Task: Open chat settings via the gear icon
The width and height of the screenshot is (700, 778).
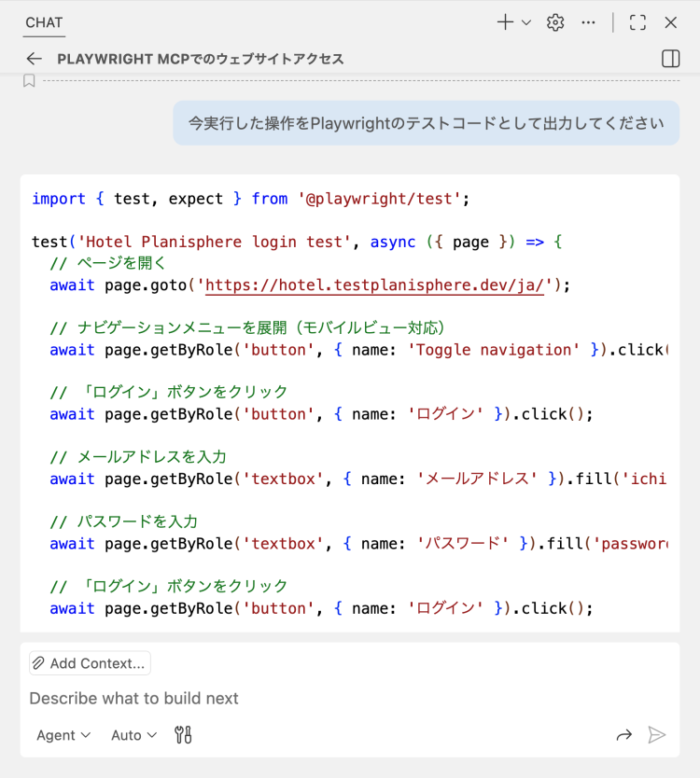Action: [x=555, y=22]
